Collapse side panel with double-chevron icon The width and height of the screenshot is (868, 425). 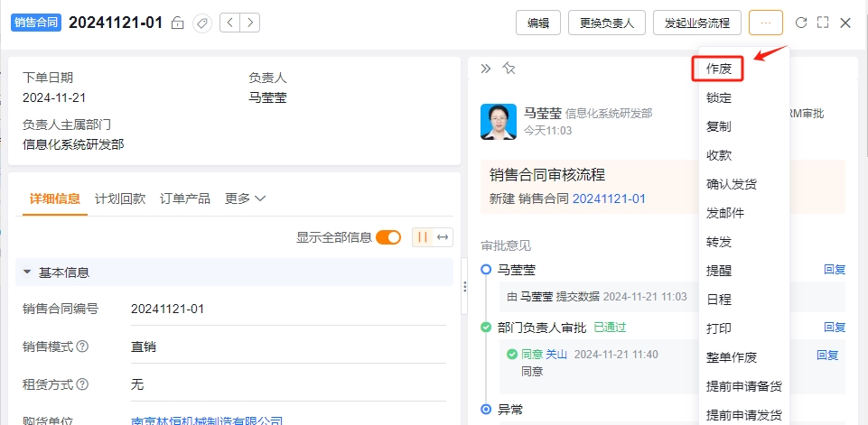click(x=485, y=68)
